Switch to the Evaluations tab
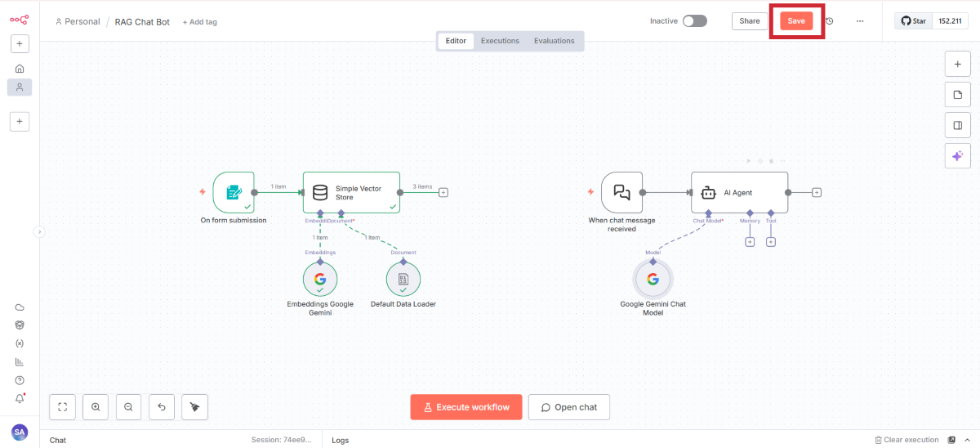The height and width of the screenshot is (448, 980). click(554, 41)
